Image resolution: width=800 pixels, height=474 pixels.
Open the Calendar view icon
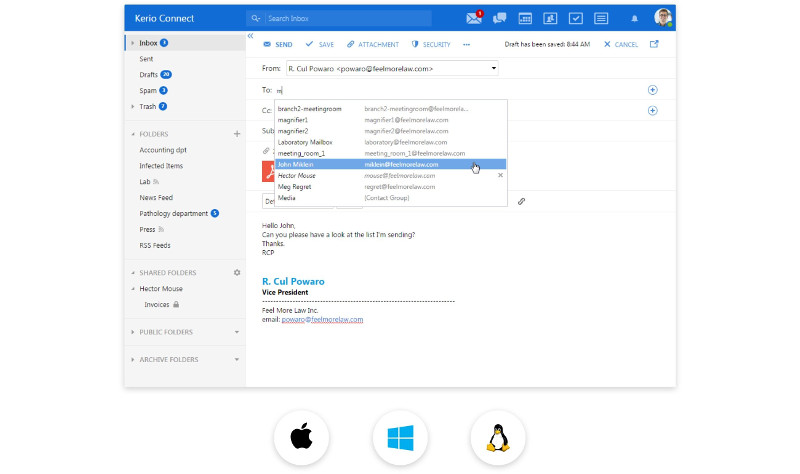click(525, 18)
